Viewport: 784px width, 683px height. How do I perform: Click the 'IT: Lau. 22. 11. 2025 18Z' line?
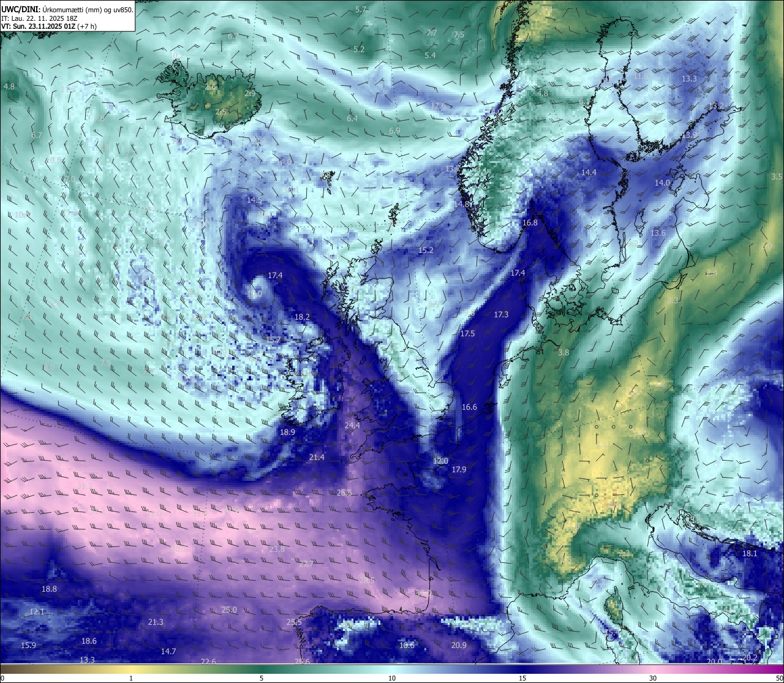[39, 18]
